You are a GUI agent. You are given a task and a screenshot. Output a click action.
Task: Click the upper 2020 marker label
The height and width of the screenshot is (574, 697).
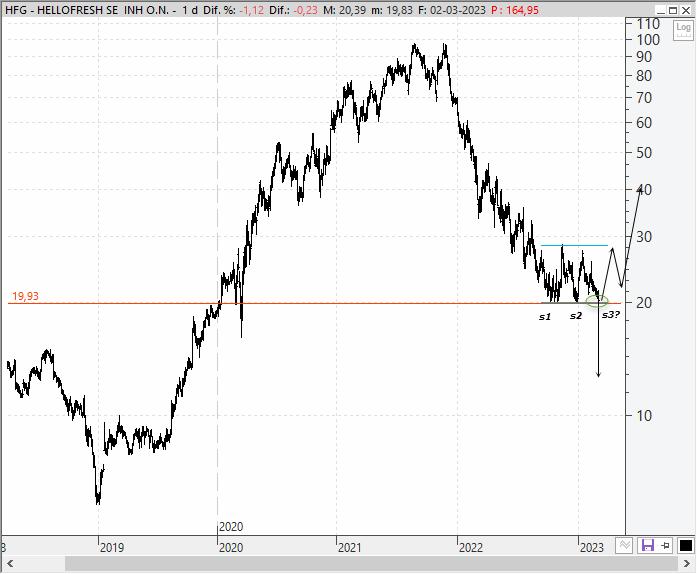231,527
